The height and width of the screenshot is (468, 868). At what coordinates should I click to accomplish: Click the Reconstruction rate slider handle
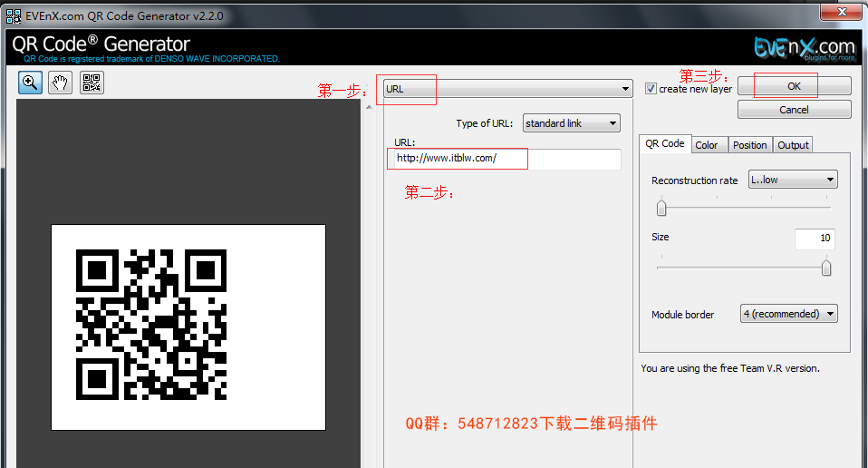661,209
